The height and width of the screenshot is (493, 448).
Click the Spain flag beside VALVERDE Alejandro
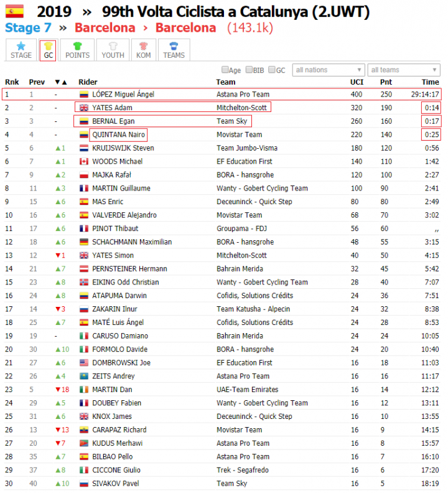coord(83,215)
